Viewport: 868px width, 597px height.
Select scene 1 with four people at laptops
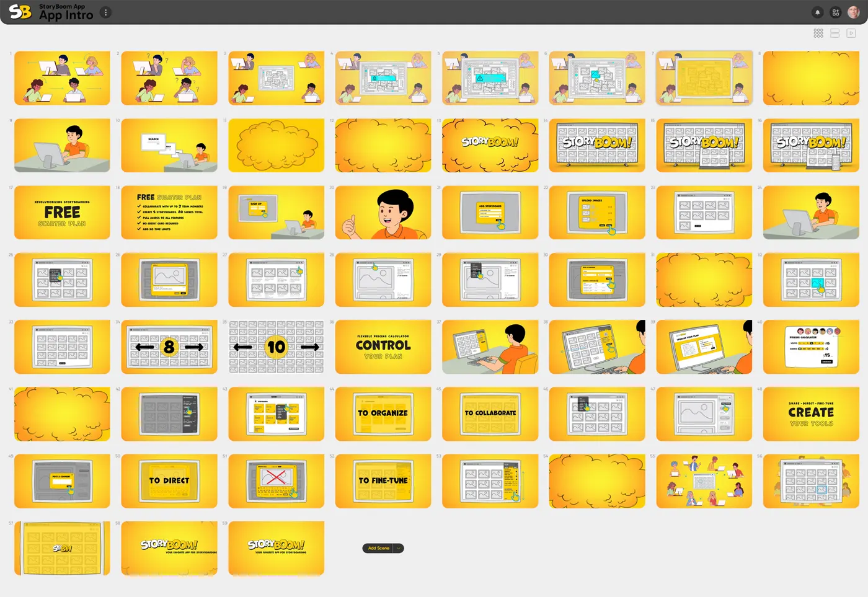click(62, 78)
